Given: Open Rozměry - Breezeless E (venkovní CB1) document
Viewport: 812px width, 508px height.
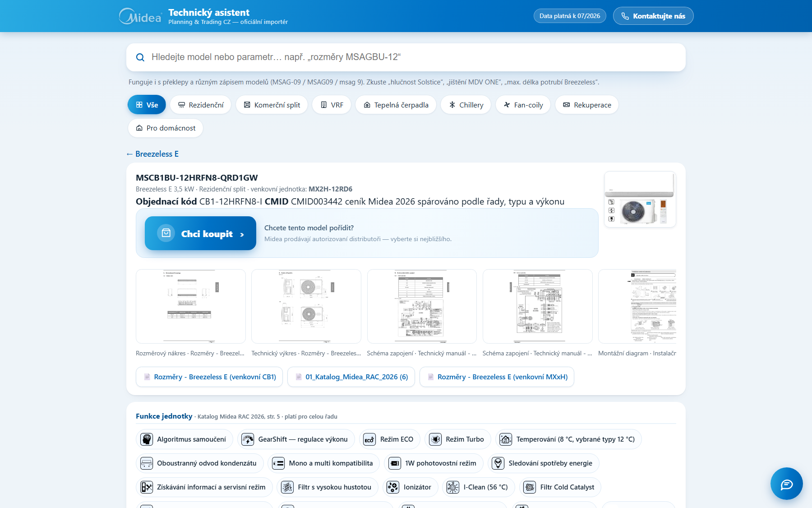Looking at the screenshot, I should click(209, 377).
